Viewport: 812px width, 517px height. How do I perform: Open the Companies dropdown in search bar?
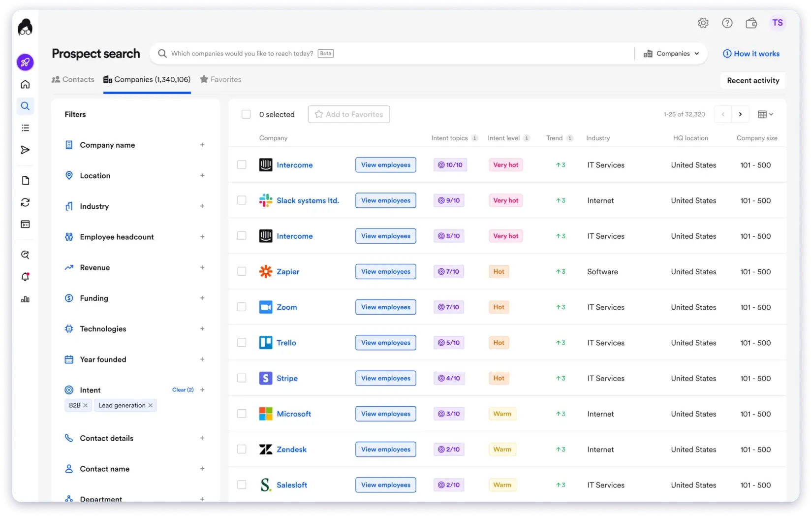[x=671, y=54]
